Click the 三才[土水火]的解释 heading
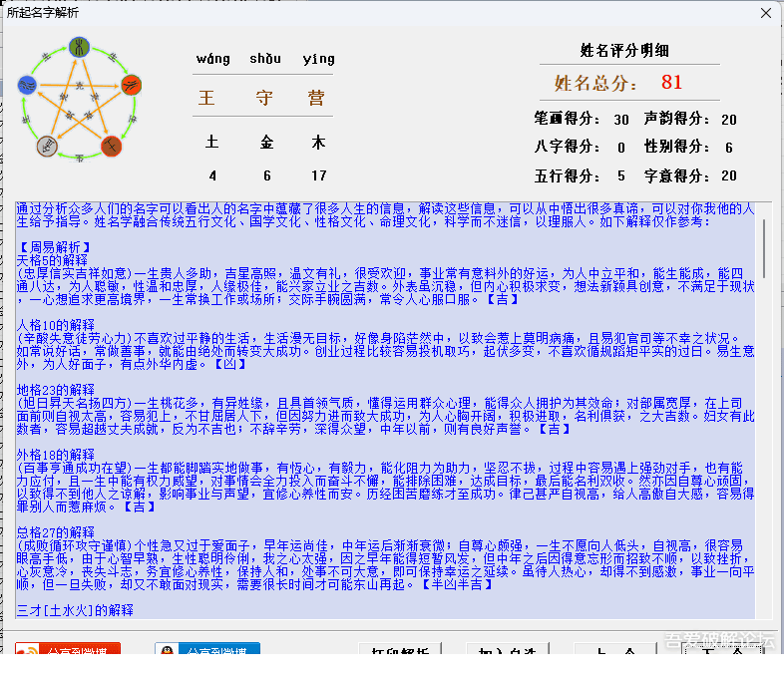 click(x=75, y=610)
